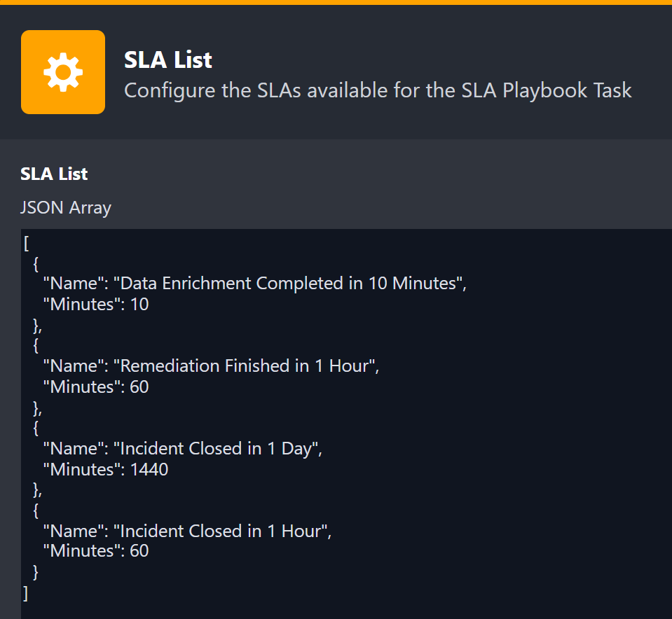Click the Incident Closed in 1 Hour line
The image size is (672, 619).
(x=186, y=531)
